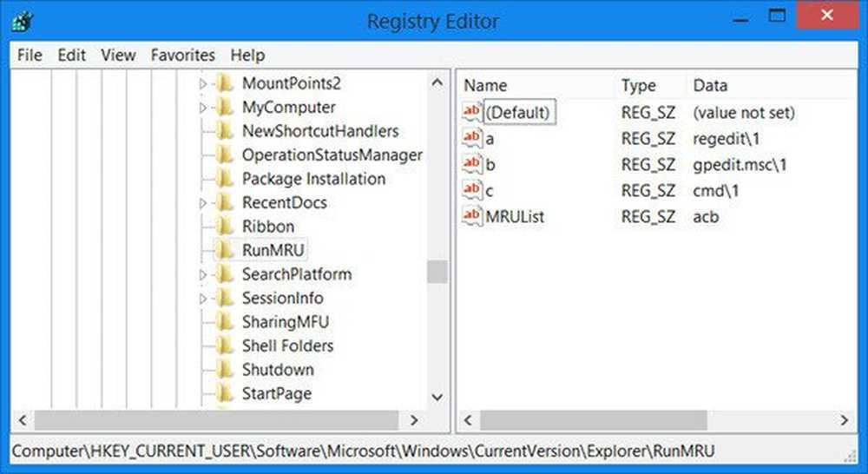Open the File menu

(30, 55)
